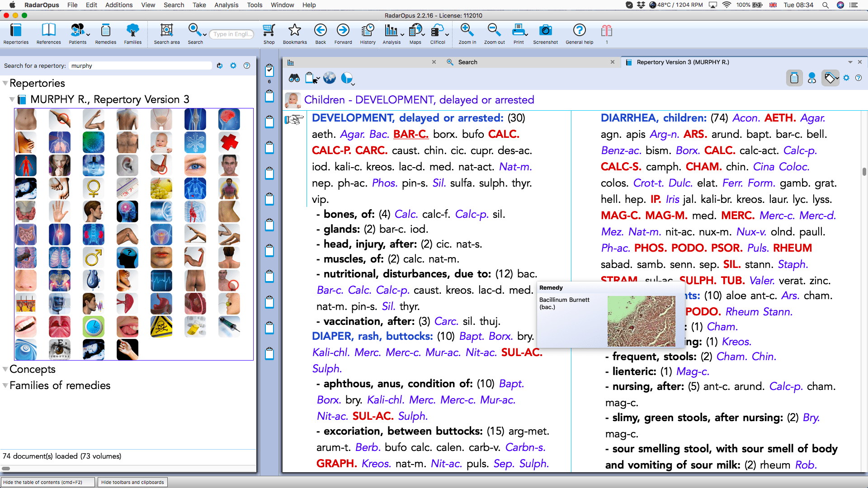Collapse the Repertories tree section
Viewport: 868px width, 488px height.
pos(5,83)
